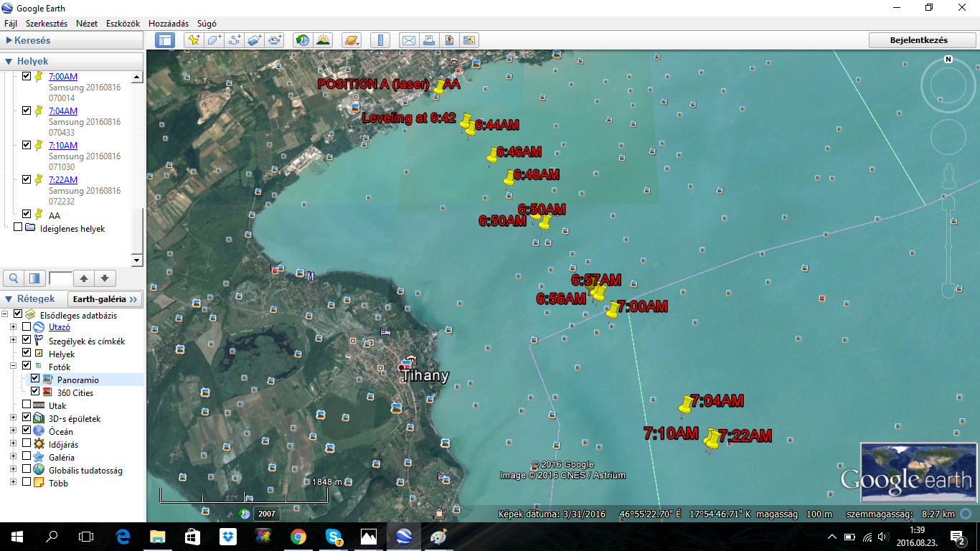Select the Add Path tool
The height and width of the screenshot is (551, 980).
pos(235,40)
